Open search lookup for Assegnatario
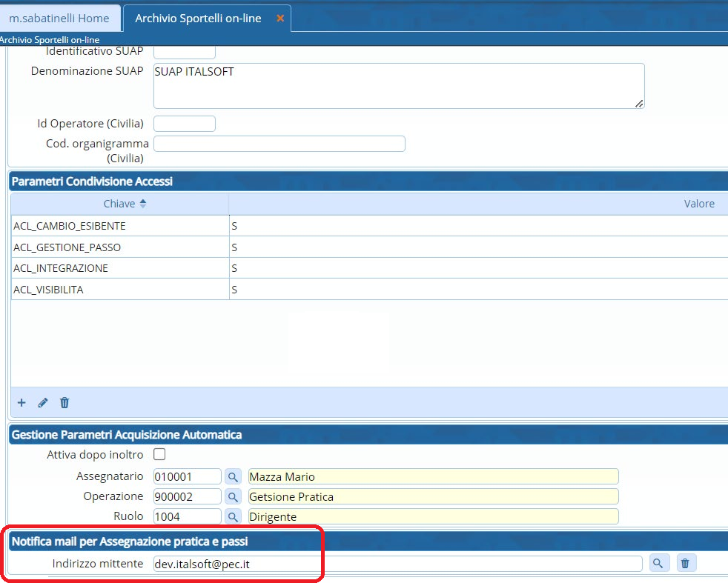728x583 pixels. 233,476
